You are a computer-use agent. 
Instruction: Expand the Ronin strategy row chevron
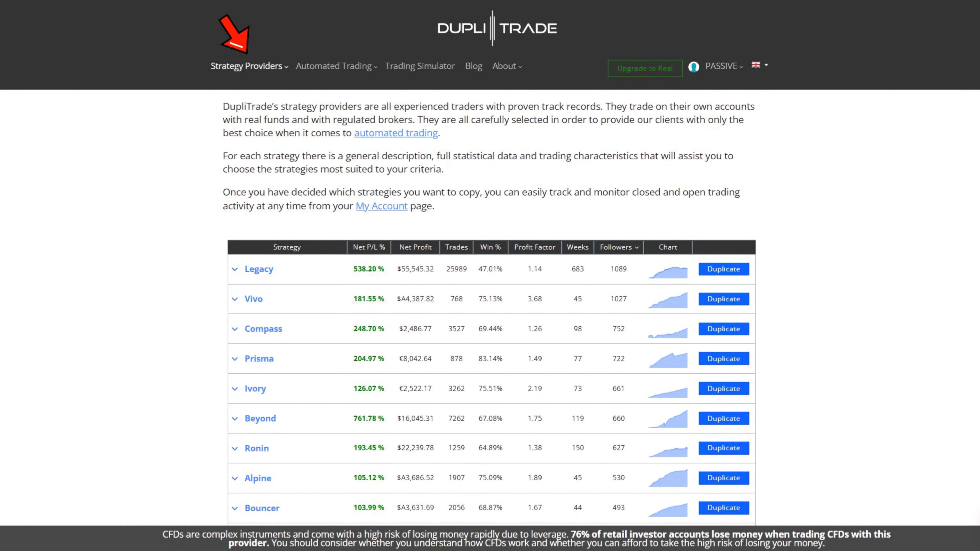[x=235, y=448]
